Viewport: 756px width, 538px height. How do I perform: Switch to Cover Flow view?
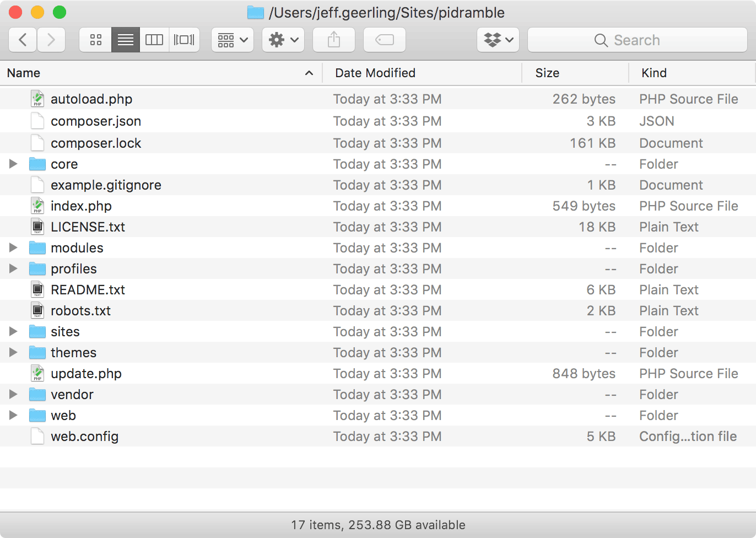click(x=184, y=40)
